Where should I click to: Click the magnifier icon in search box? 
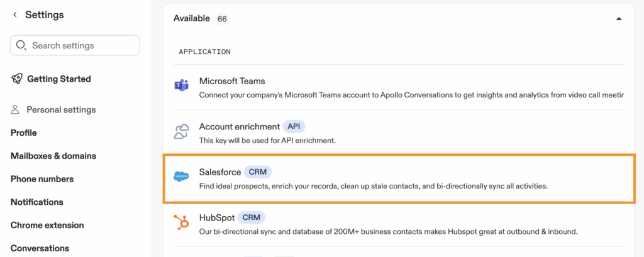coord(21,45)
